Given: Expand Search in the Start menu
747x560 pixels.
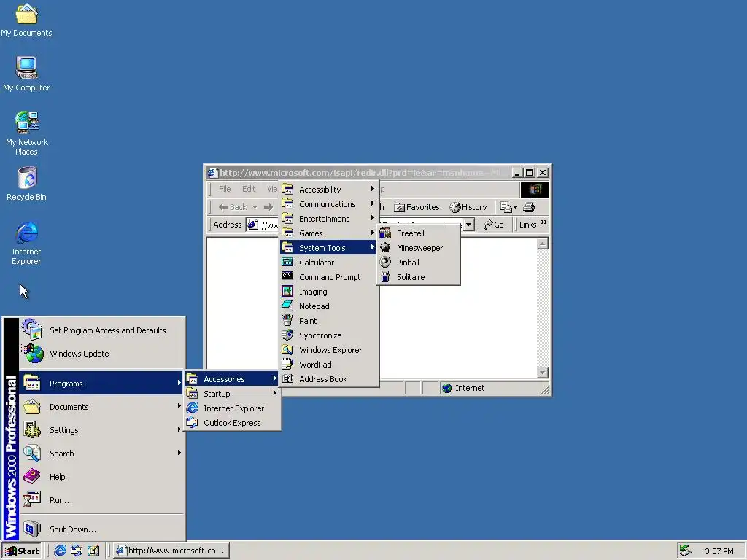Looking at the screenshot, I should (x=101, y=454).
